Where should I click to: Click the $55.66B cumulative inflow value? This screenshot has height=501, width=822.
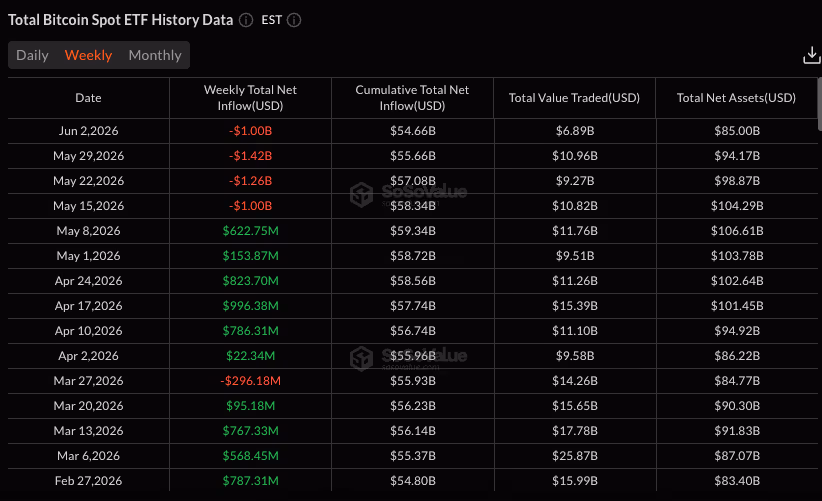click(x=413, y=156)
